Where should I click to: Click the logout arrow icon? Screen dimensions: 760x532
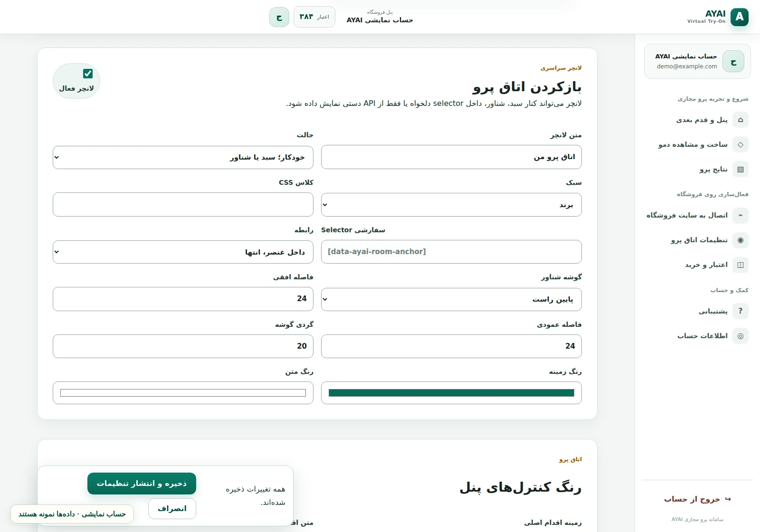728,499
